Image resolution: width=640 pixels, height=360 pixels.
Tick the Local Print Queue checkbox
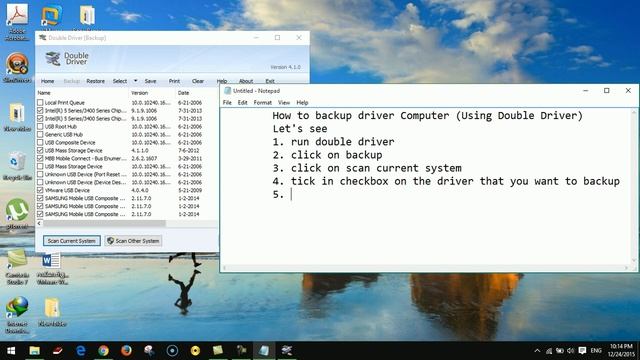pos(40,102)
